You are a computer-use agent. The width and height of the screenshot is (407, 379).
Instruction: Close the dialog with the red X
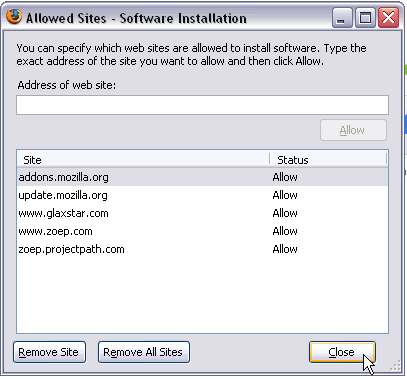click(388, 17)
